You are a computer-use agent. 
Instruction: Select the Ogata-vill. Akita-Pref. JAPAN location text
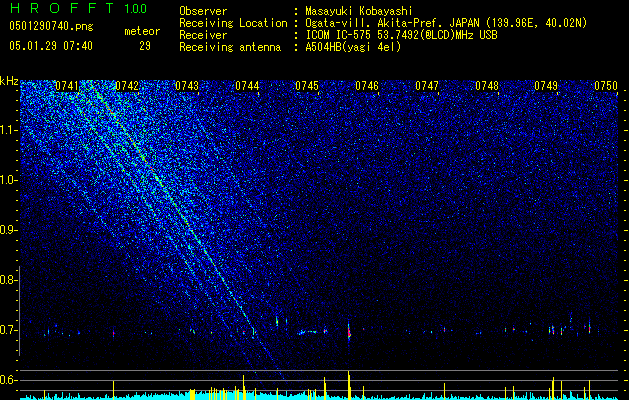click(446, 23)
